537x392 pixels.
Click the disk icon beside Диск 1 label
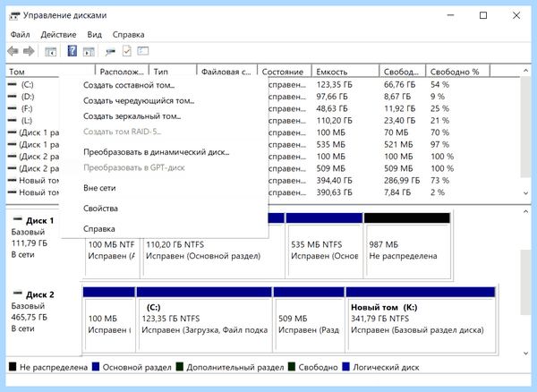tap(18, 219)
